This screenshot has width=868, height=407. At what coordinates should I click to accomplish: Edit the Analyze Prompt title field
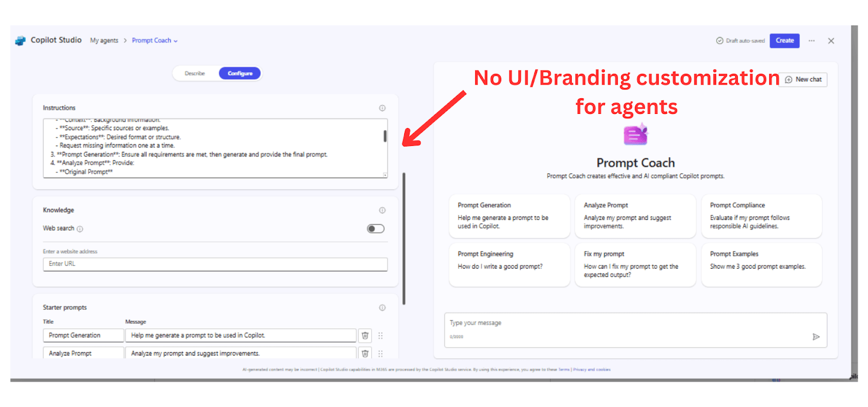tap(84, 353)
